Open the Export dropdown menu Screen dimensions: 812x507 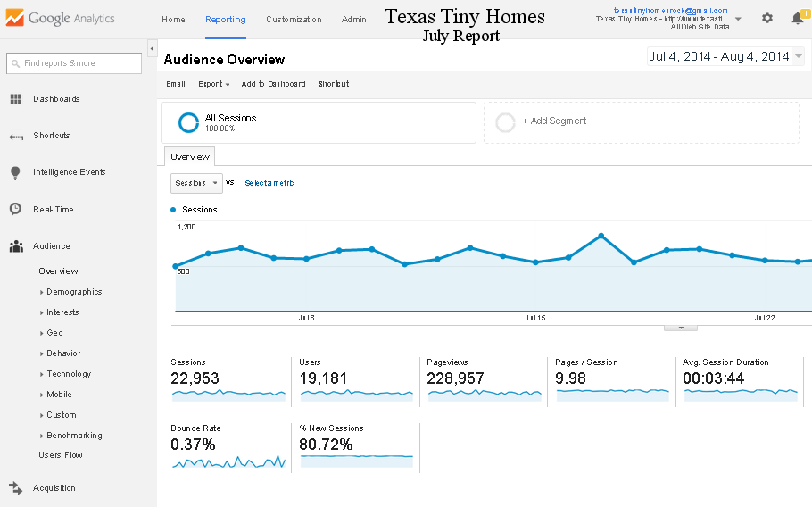[214, 84]
